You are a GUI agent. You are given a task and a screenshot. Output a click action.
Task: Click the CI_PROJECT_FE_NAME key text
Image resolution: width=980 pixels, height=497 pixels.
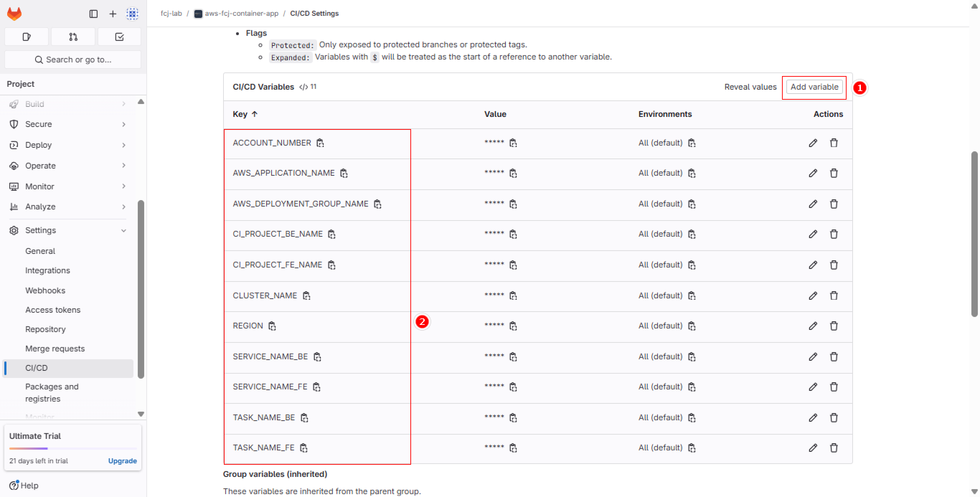coord(277,265)
